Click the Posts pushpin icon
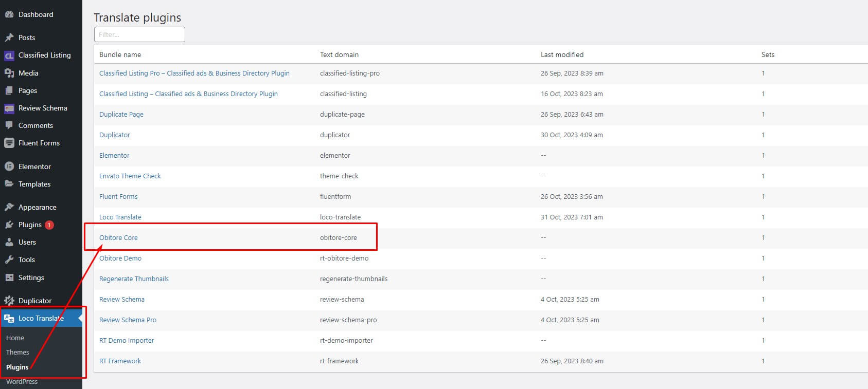 (x=9, y=38)
